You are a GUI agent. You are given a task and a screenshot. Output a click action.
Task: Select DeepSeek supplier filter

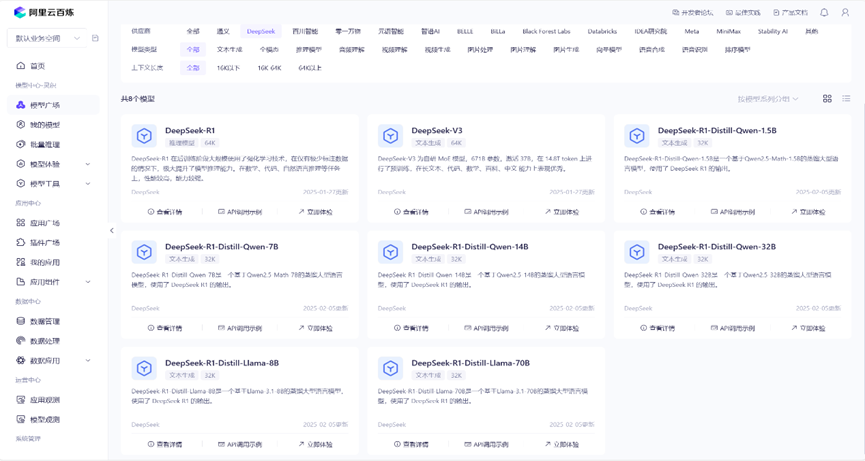point(261,31)
